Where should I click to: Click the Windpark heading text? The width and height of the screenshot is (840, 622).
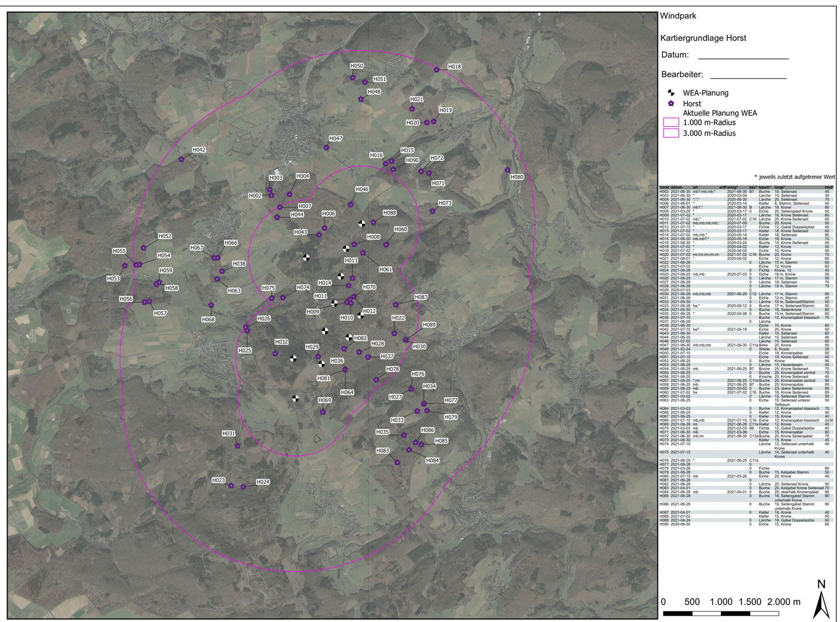[678, 16]
